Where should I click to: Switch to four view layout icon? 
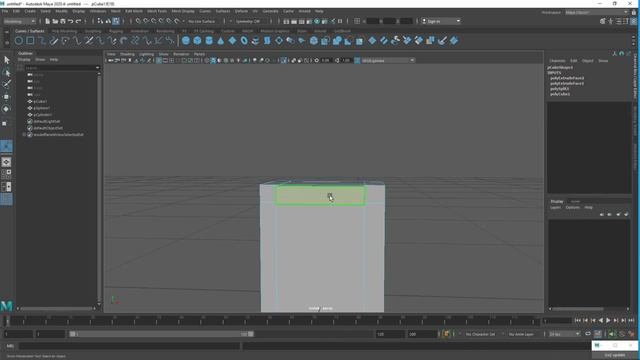click(x=6, y=174)
